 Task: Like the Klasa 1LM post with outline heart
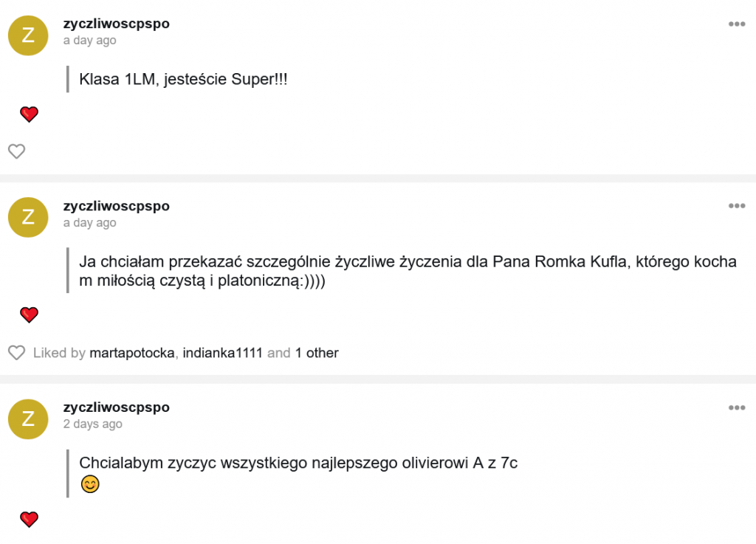pyautogui.click(x=16, y=151)
